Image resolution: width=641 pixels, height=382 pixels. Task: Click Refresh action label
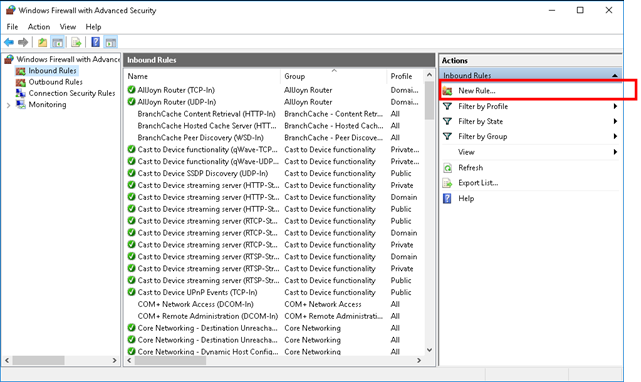(471, 168)
